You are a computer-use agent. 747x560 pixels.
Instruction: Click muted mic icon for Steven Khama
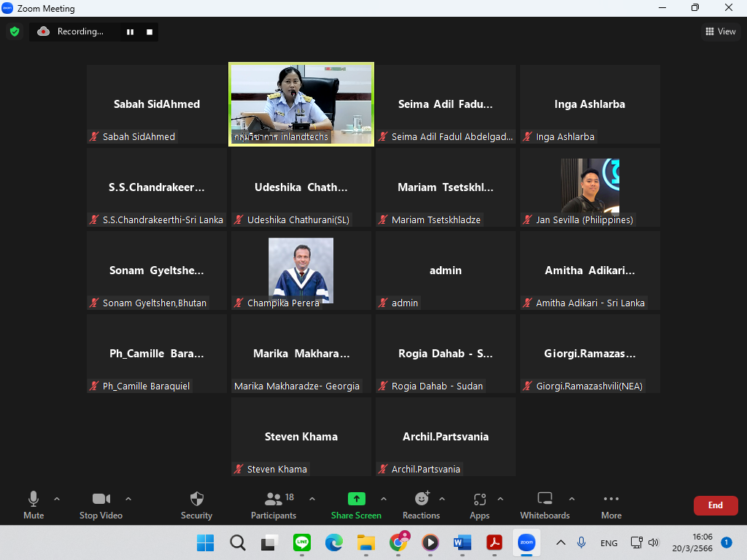click(239, 469)
